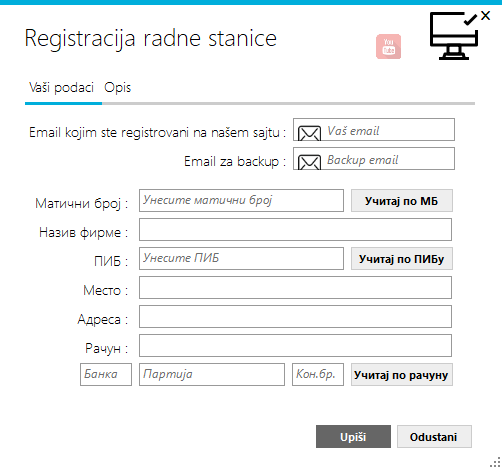
Task: Click envelope icon in Vaš email field
Action: [x=309, y=133]
